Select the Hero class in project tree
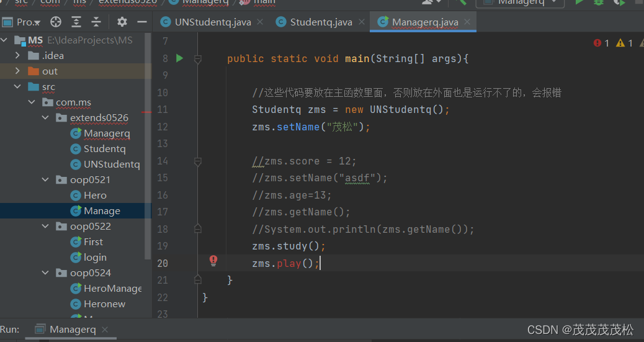644x342 pixels. [x=95, y=196]
